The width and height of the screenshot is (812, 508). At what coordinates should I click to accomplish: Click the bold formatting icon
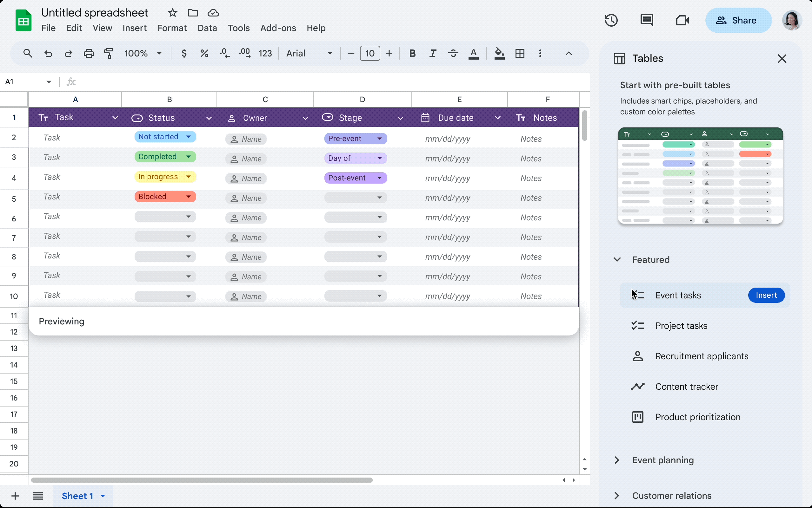coord(411,53)
